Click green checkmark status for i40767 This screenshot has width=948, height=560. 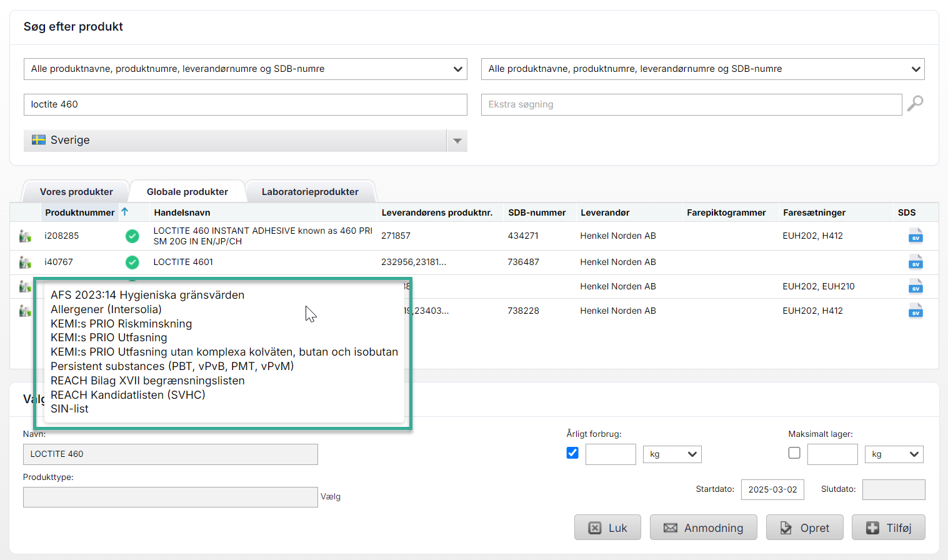[132, 262]
